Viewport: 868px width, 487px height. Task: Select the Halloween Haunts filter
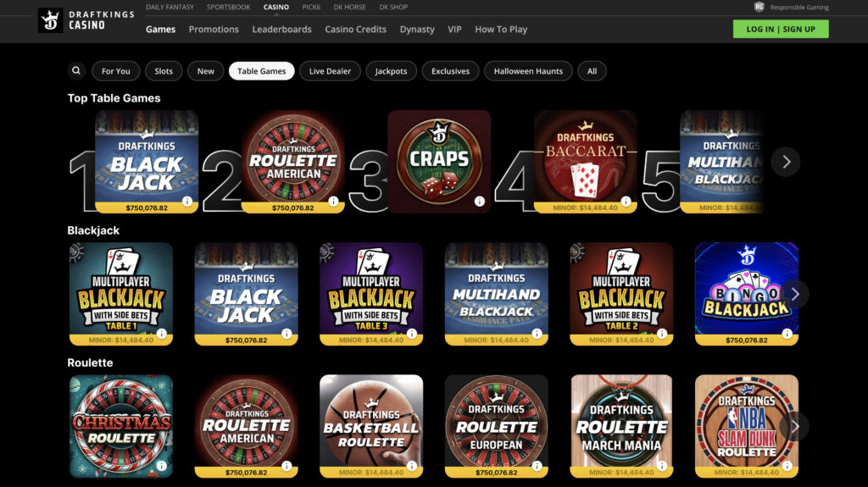pyautogui.click(x=528, y=71)
